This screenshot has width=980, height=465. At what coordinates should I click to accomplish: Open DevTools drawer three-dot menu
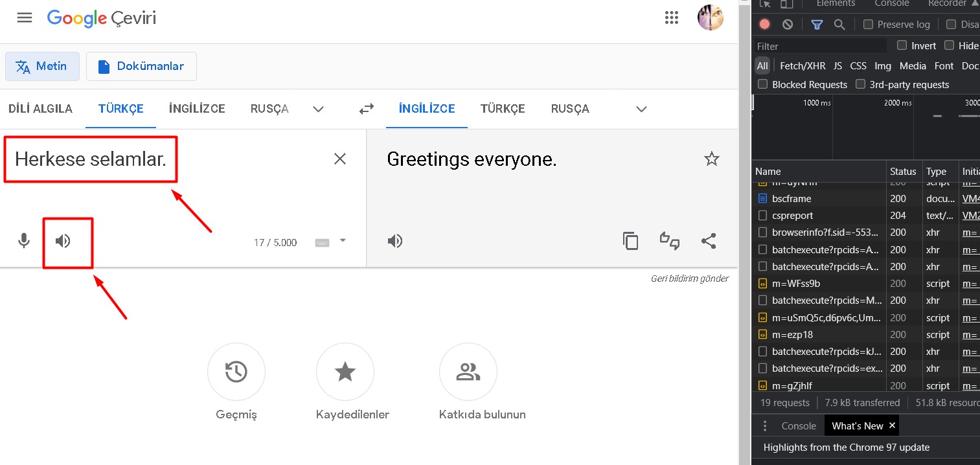765,425
